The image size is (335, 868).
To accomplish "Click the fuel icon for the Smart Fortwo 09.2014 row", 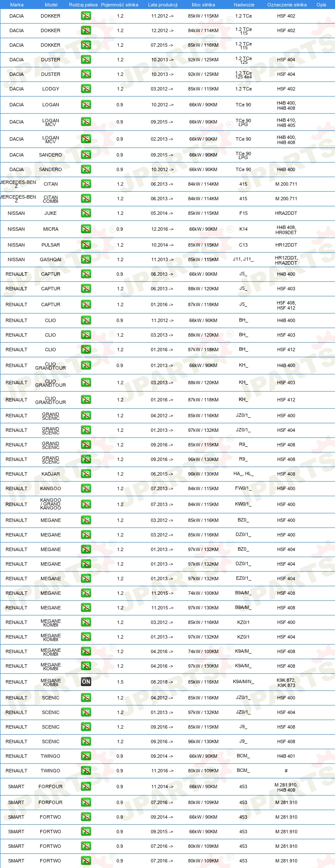I will click(86, 817).
